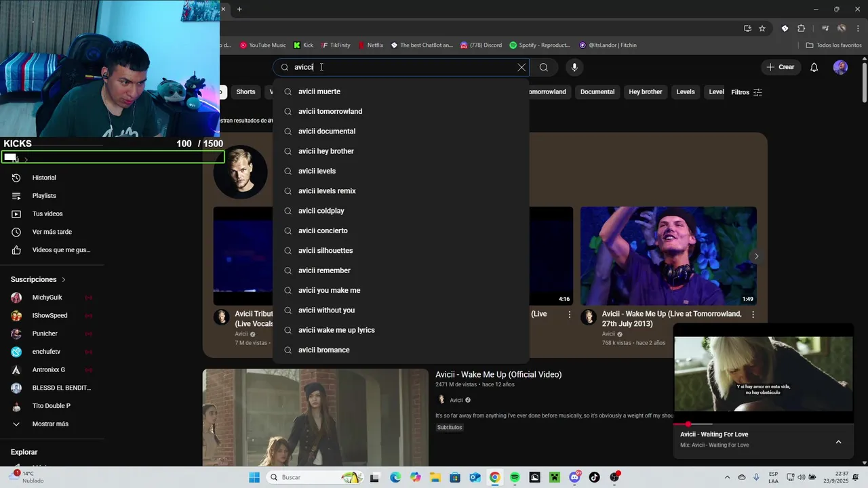Select the 'avicii muerte' suggestion
Image resolution: width=868 pixels, height=488 pixels.
click(x=401, y=91)
